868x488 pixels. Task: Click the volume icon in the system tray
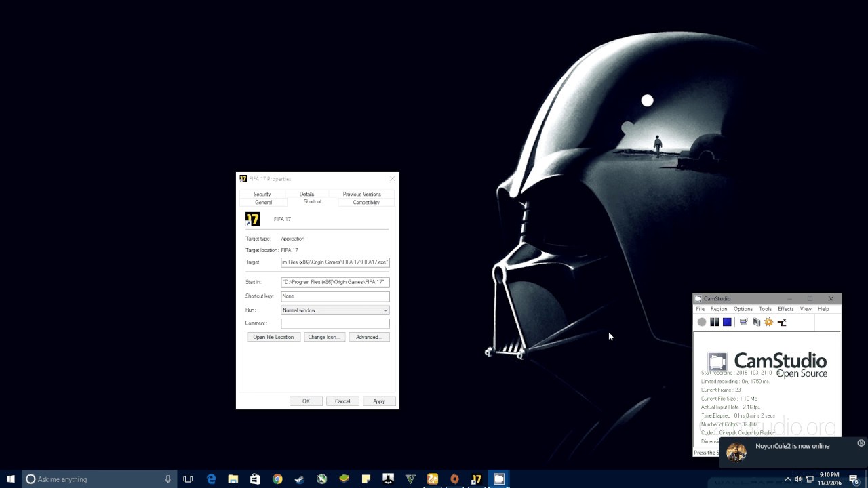[x=798, y=479]
